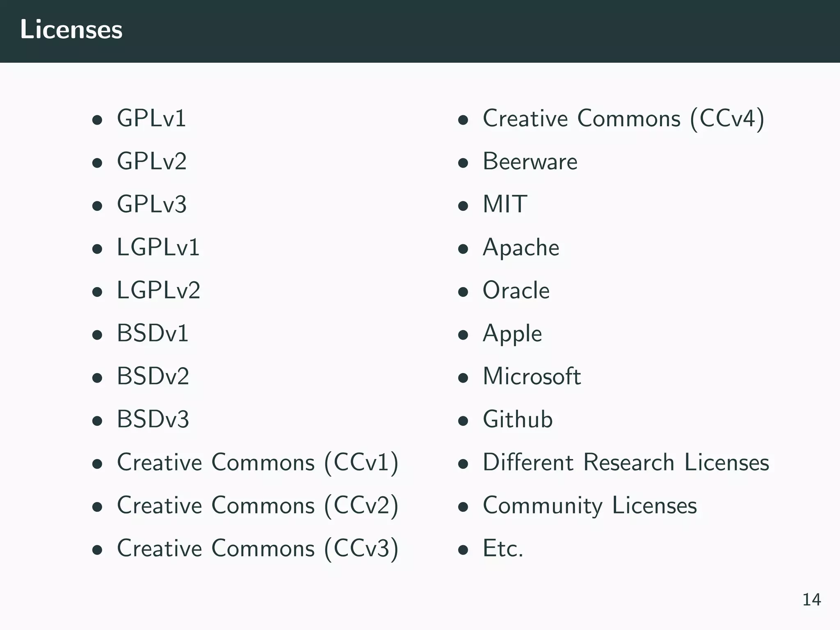Select the 'Microsoft' list entry
The width and height of the screenshot is (840, 630).
(532, 376)
